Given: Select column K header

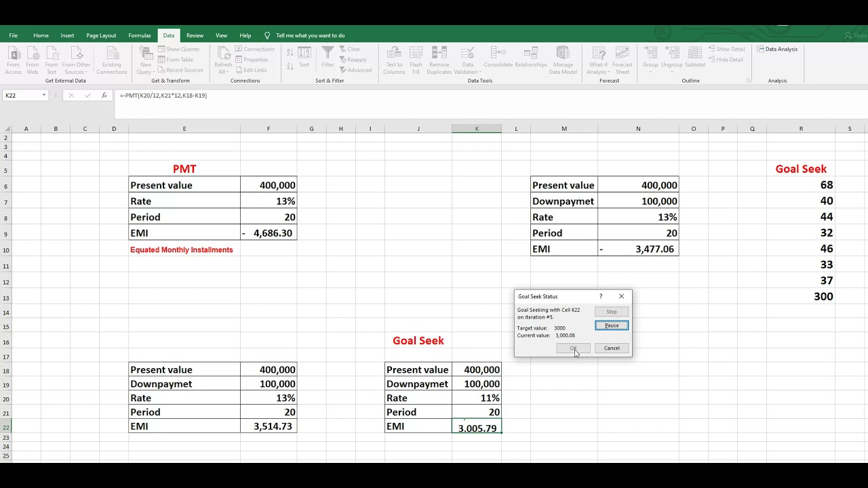Looking at the screenshot, I should click(477, 129).
